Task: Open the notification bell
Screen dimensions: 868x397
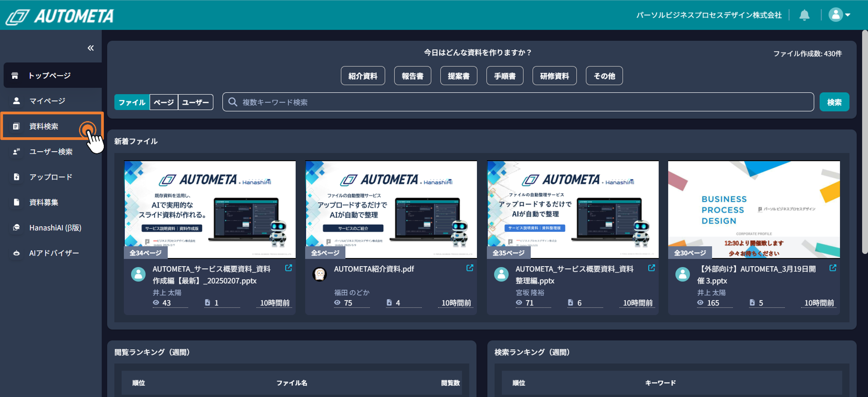Action: pos(804,15)
